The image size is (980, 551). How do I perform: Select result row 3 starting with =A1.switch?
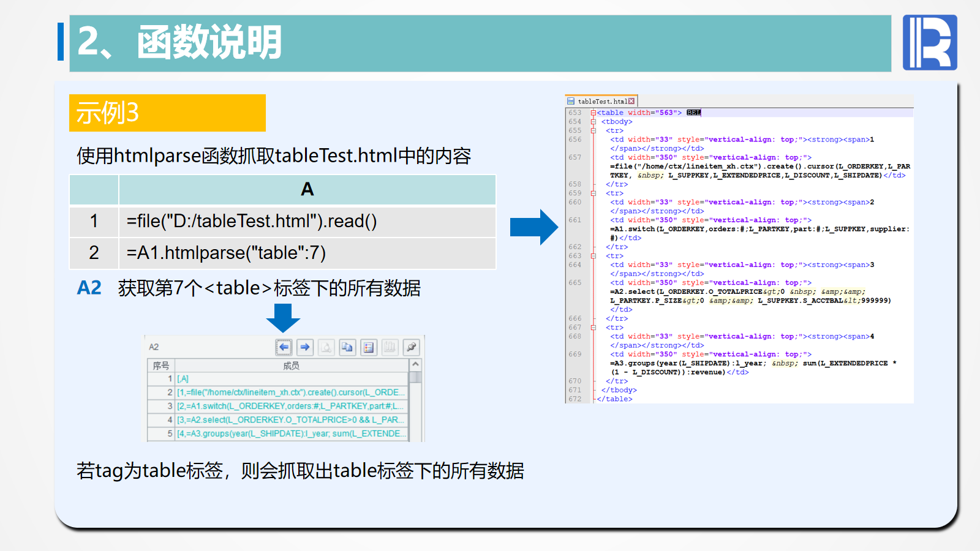click(290, 406)
